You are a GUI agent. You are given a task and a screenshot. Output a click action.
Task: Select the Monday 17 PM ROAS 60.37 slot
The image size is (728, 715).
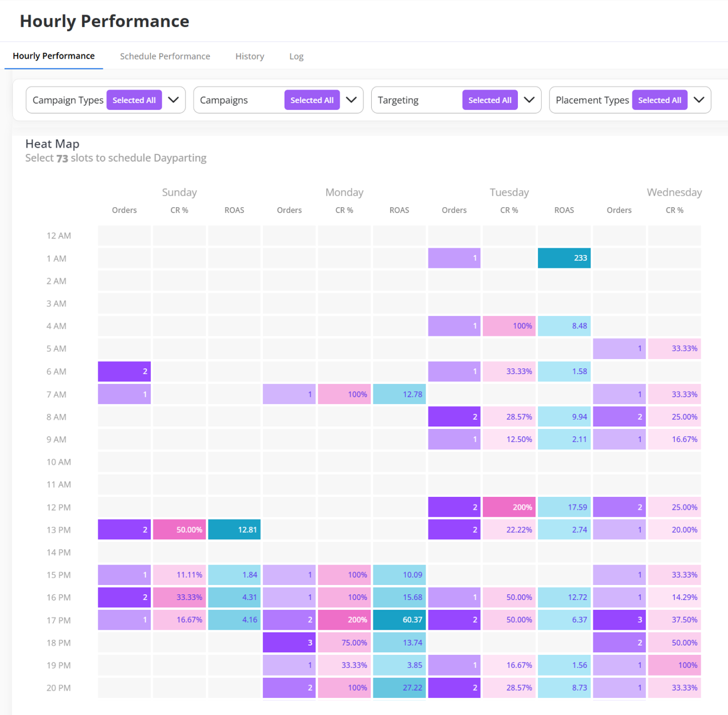pos(399,619)
